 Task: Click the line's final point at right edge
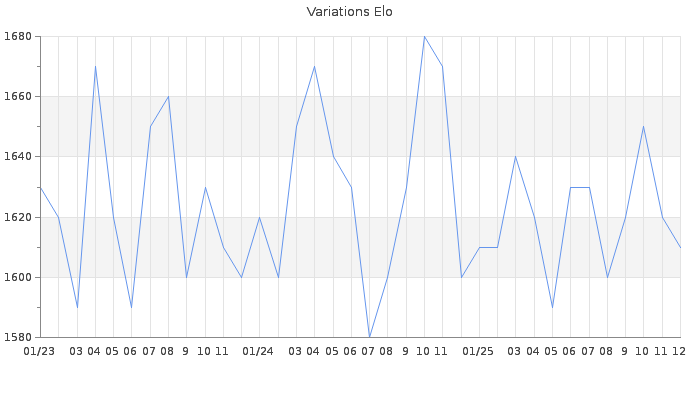[x=680, y=247]
